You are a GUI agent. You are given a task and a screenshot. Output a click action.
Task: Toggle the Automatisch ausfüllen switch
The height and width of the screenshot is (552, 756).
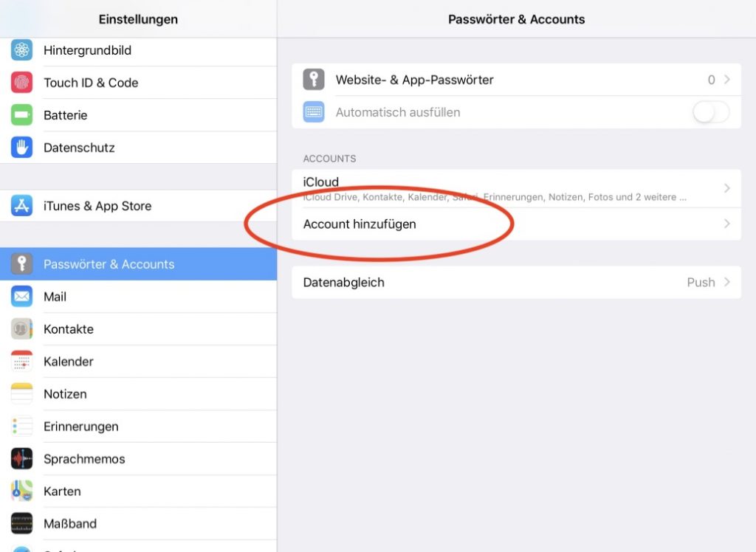[x=711, y=112]
